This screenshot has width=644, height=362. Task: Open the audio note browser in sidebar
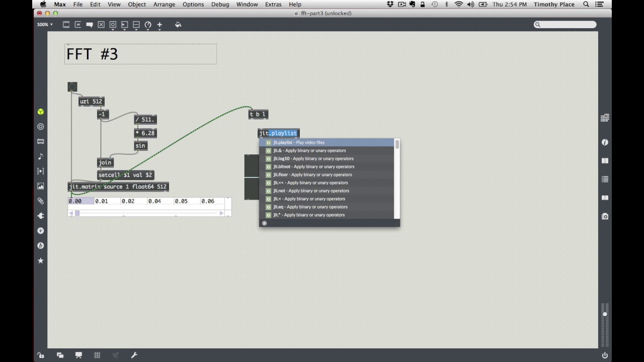tap(41, 156)
